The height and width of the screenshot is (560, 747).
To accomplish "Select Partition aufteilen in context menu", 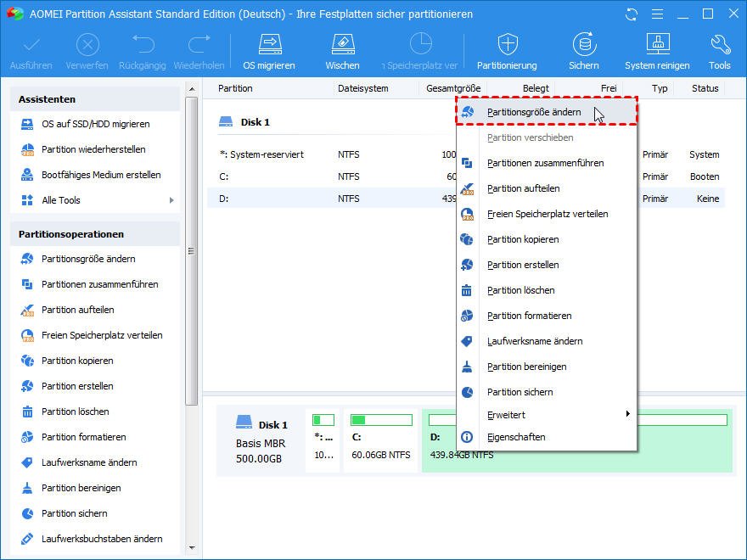I will pos(547,188).
